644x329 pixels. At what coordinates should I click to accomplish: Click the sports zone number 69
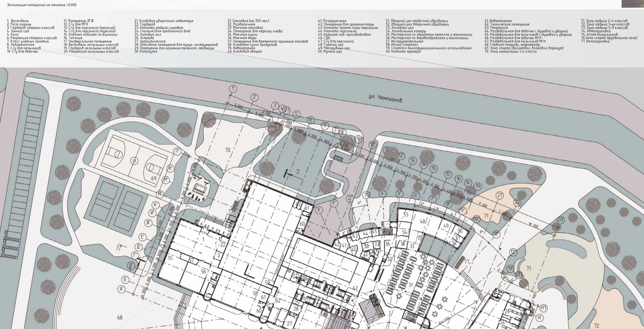[x=154, y=179]
